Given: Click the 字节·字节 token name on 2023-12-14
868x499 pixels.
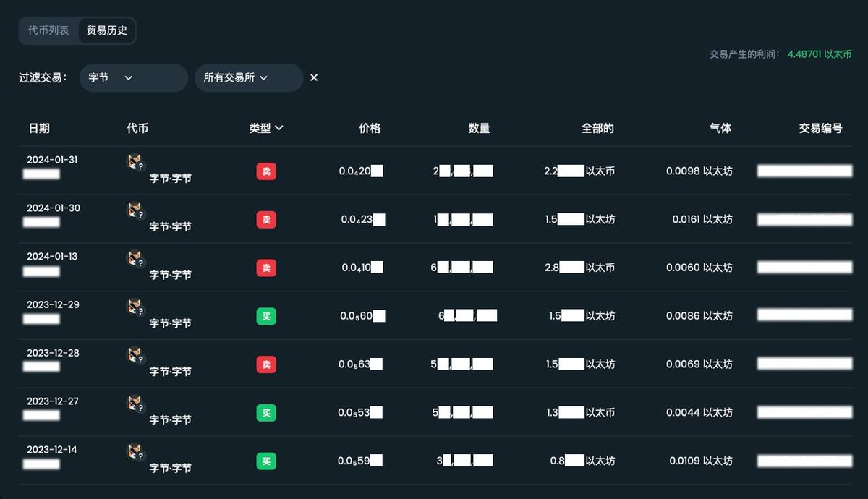Looking at the screenshot, I should point(171,468).
